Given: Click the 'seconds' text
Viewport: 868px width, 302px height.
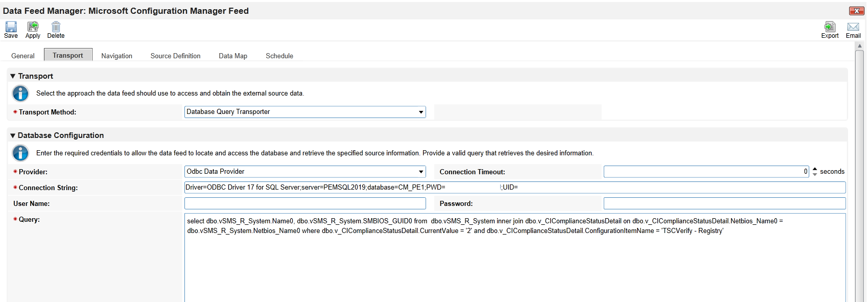Looking at the screenshot, I should click(x=832, y=172).
